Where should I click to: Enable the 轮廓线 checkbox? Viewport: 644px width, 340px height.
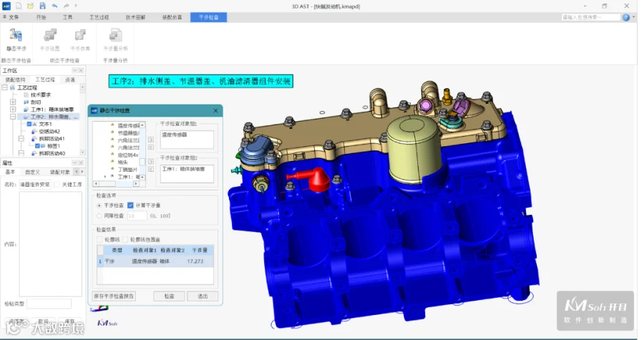click(99, 239)
